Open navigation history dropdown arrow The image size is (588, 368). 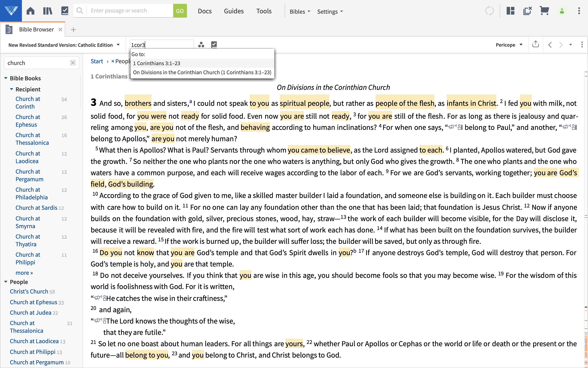pos(571,45)
